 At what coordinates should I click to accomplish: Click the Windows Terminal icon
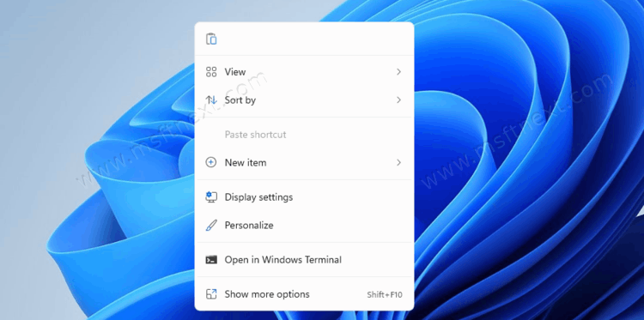click(x=211, y=260)
